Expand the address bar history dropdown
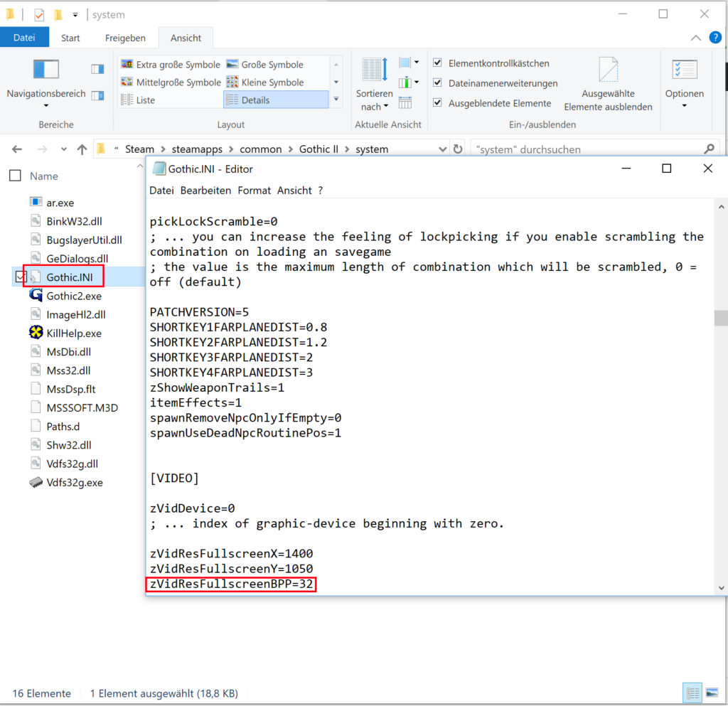Image resolution: width=728 pixels, height=706 pixels. [442, 149]
